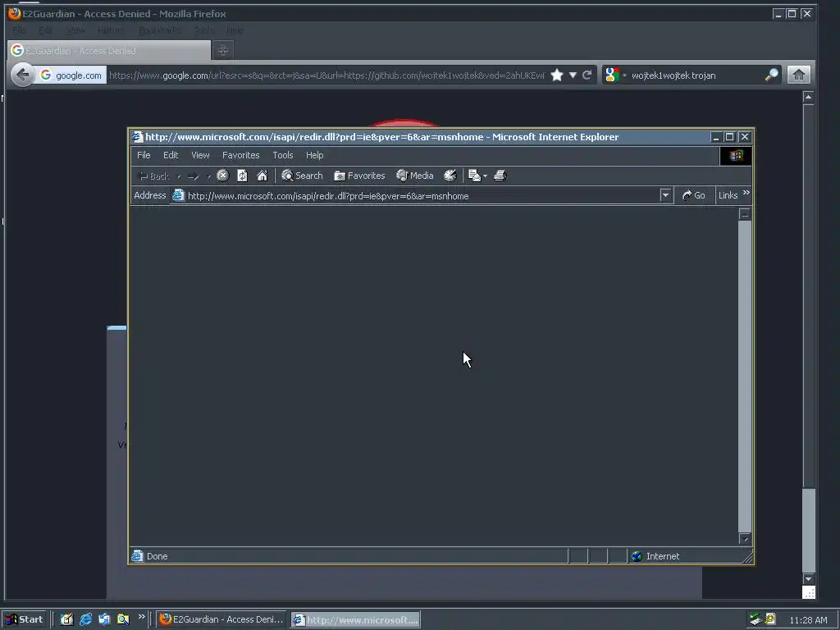
Task: Click the google.com site identity button in Firefox
Action: coord(71,75)
